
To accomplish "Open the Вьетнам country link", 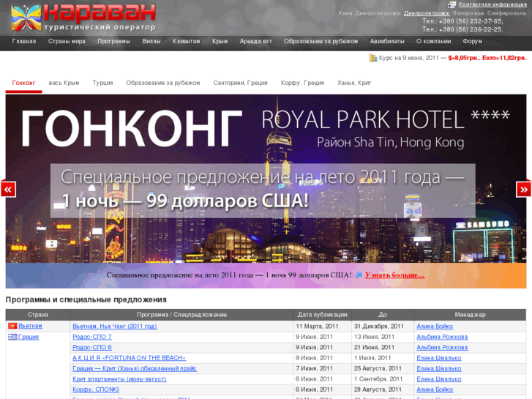I will (30, 326).
